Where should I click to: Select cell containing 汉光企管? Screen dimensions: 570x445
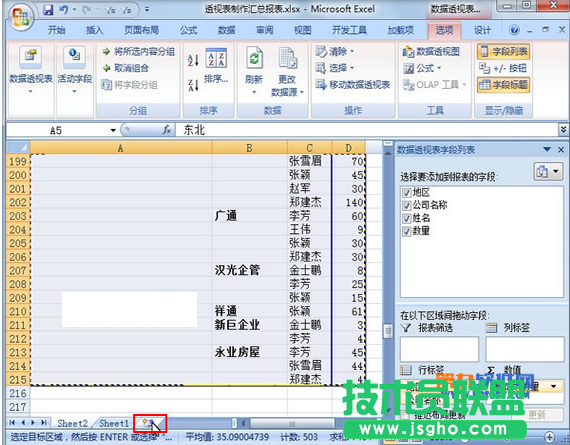249,270
